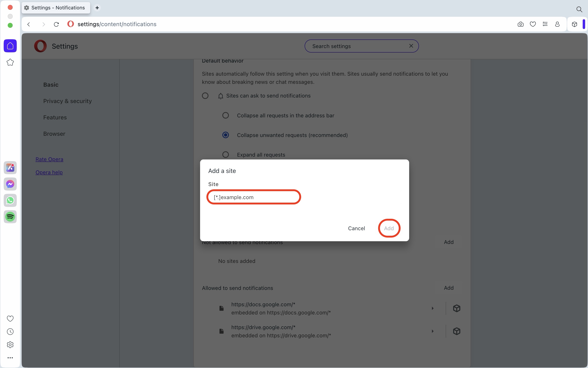Reload the settings page
Image resolution: width=588 pixels, height=368 pixels.
tap(56, 24)
